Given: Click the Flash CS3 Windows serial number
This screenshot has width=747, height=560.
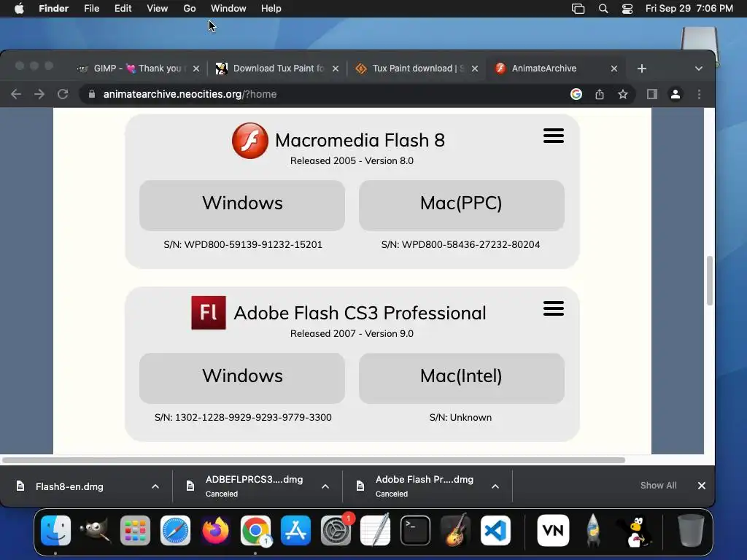Looking at the screenshot, I should pyautogui.click(x=243, y=418).
